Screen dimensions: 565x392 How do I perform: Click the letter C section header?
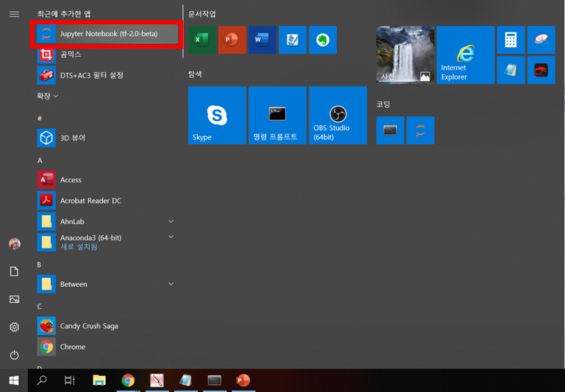40,306
